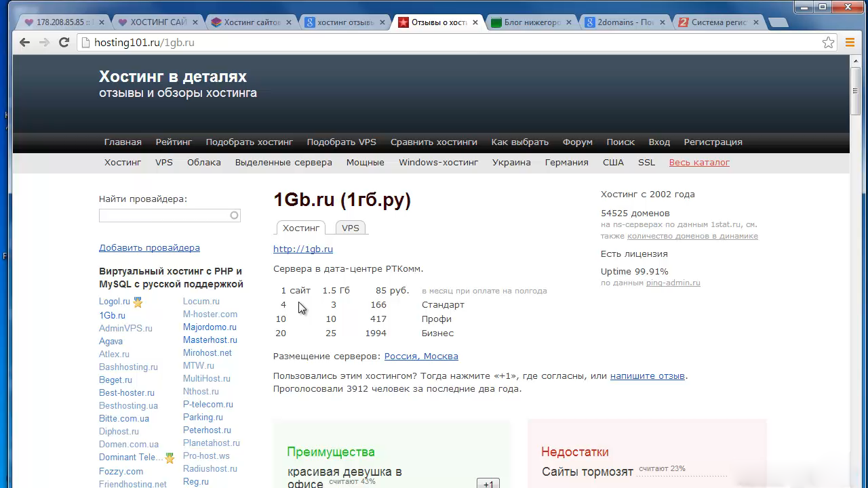Screen dimensions: 868x488
Task: Open the new tab button
Action: [x=778, y=22]
